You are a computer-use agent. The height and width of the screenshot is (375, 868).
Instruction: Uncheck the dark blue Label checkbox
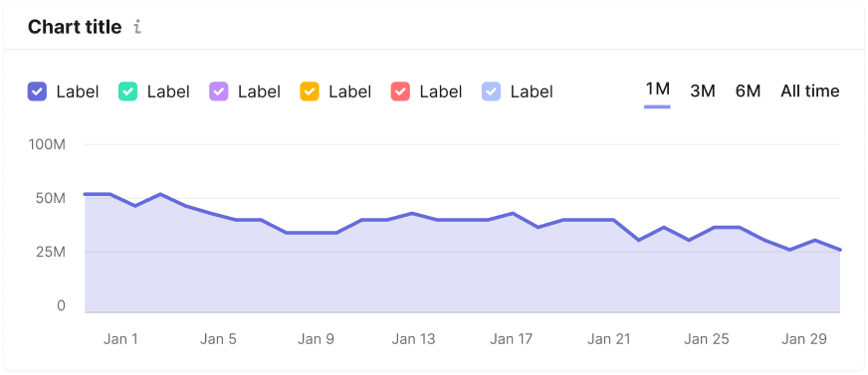37,92
